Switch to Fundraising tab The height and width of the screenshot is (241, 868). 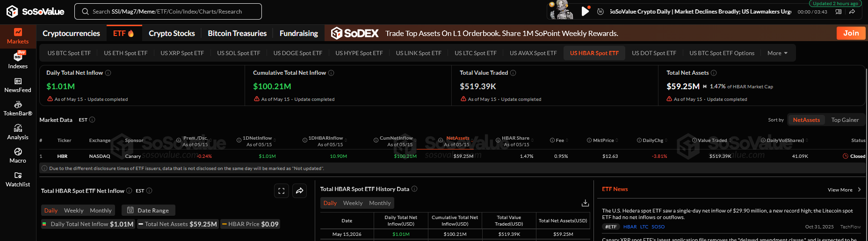[298, 33]
